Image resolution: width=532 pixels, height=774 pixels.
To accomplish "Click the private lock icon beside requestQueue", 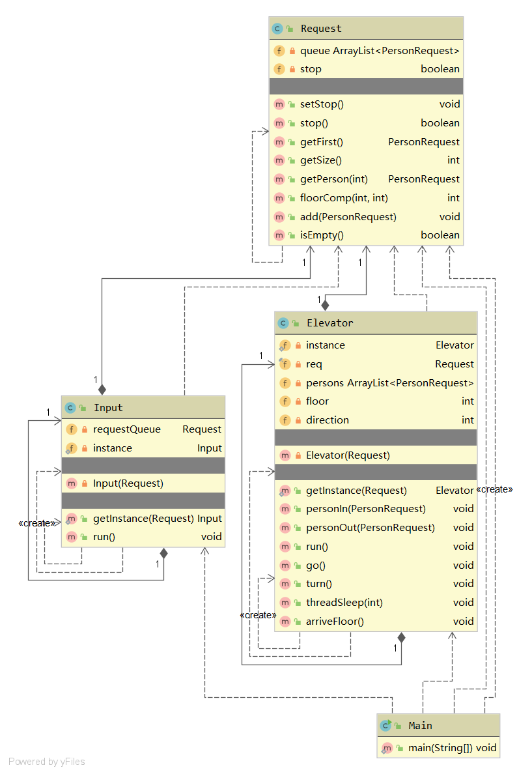I will pos(85,429).
